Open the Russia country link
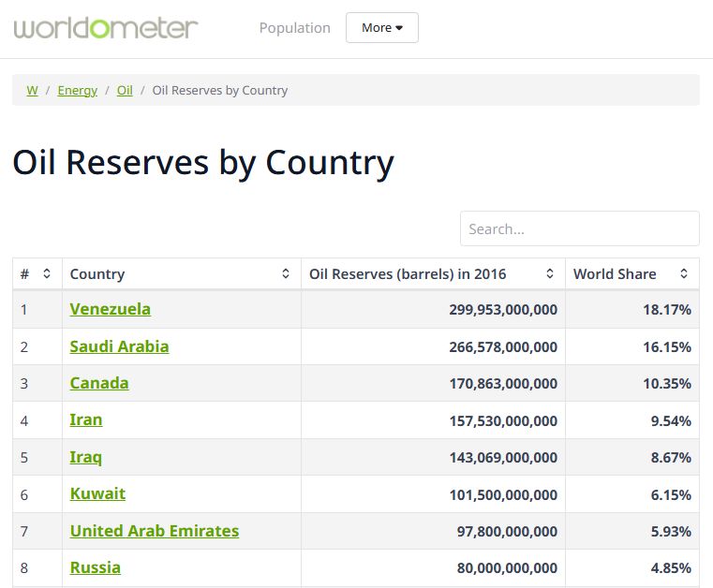This screenshot has width=713, height=588. tap(95, 567)
